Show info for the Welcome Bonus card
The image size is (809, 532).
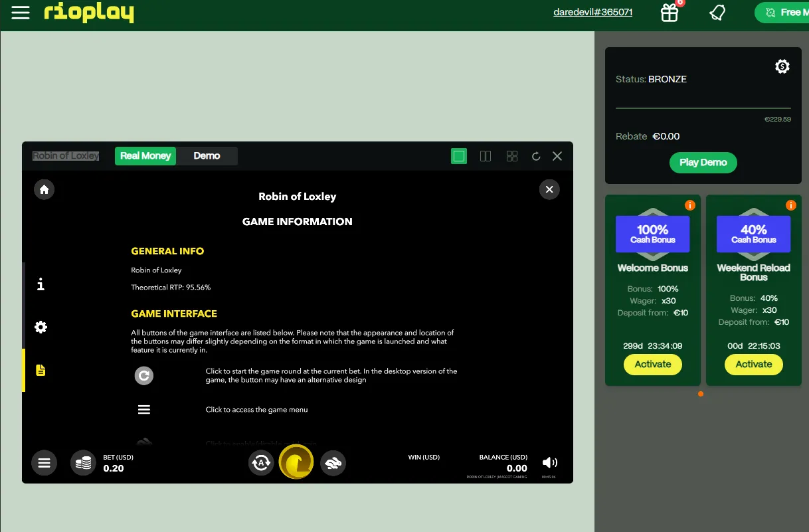[690, 205]
